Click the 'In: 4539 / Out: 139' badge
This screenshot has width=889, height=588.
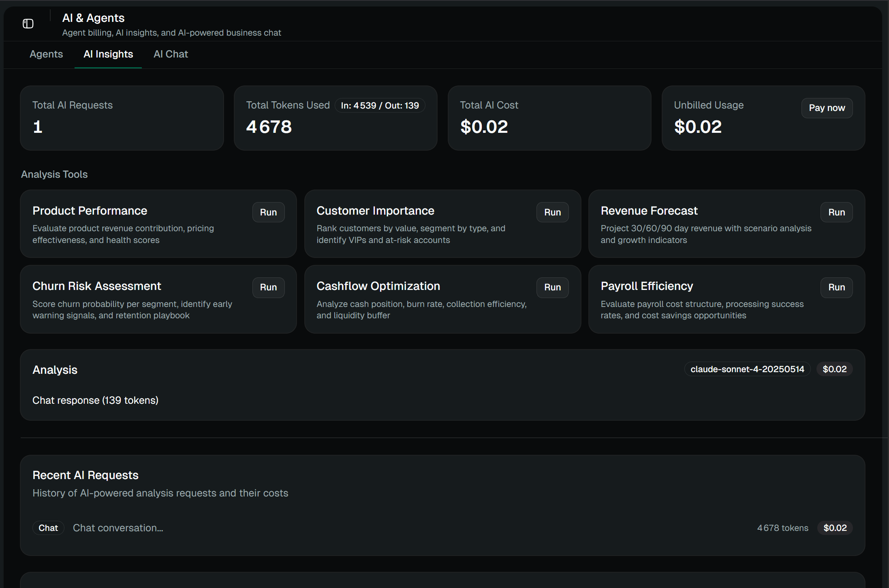click(x=380, y=105)
